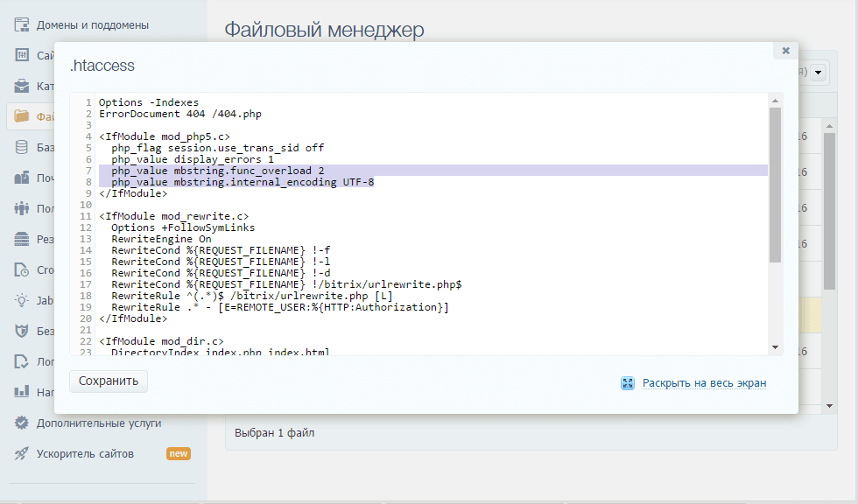Select 'Ускоритель сайтов' menu label

pos(85,453)
